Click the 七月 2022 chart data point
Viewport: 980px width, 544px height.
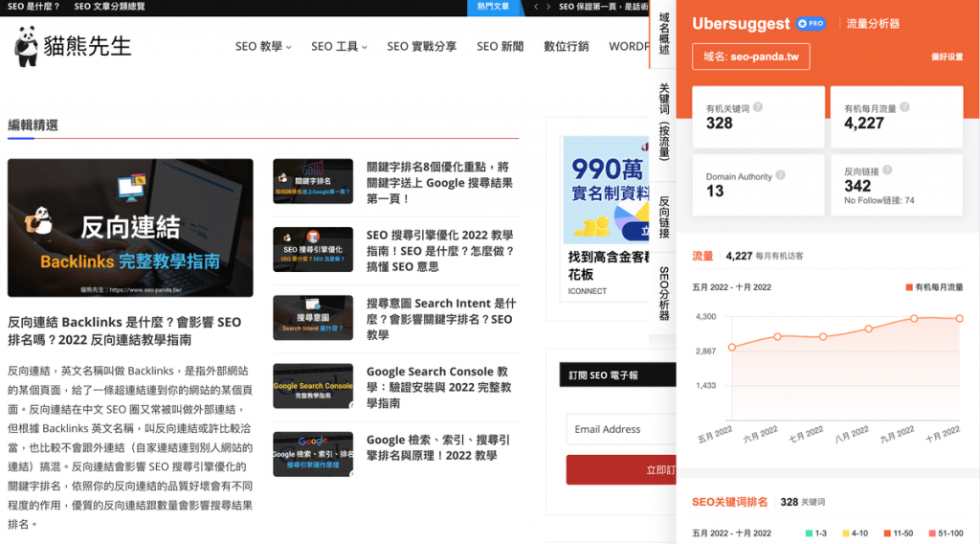823,336
